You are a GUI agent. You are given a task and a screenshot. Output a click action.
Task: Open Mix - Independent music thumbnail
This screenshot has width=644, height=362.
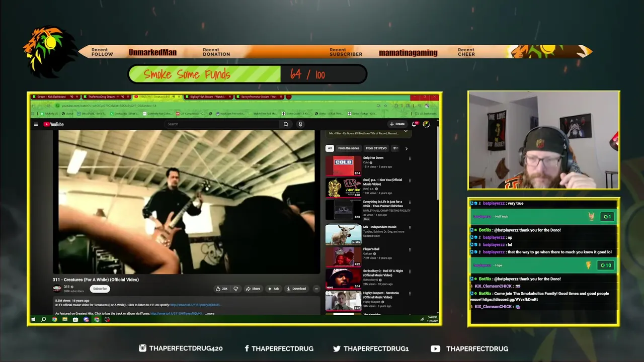343,234
